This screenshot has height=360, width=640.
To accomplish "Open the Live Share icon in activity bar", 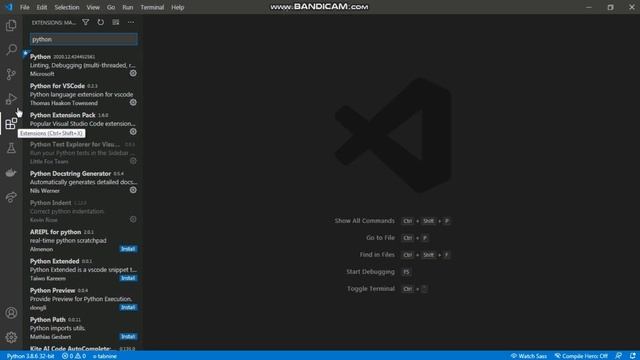I will pos(11,197).
